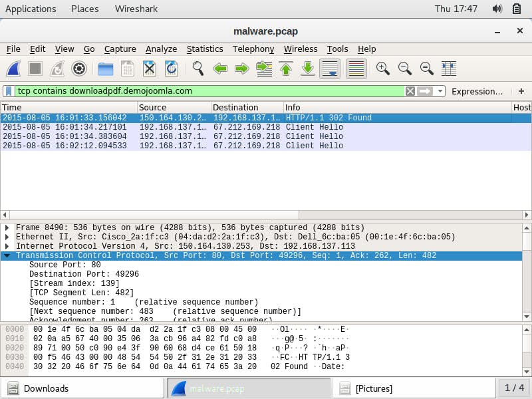
Task: Open the Applications menu in top bar
Action: [x=31, y=9]
